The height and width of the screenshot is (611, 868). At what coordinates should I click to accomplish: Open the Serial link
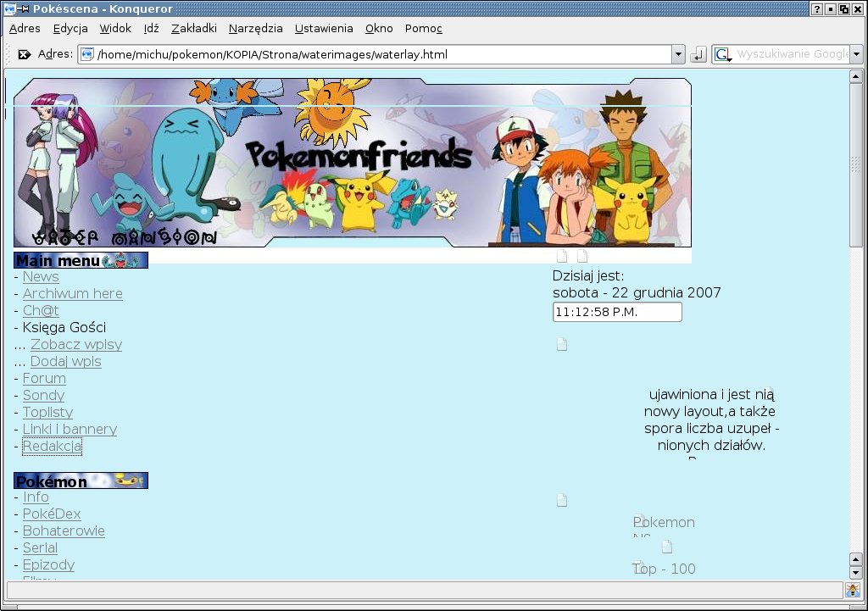click(x=40, y=548)
